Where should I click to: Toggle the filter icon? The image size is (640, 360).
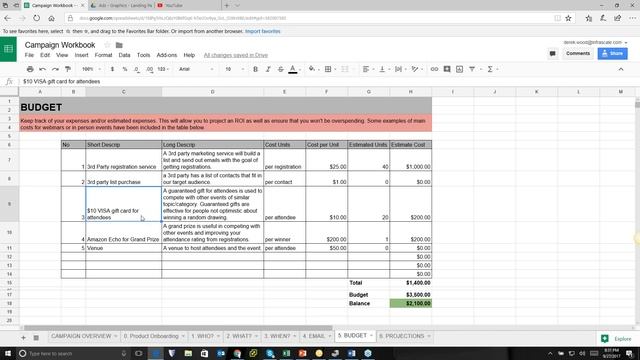click(x=472, y=69)
